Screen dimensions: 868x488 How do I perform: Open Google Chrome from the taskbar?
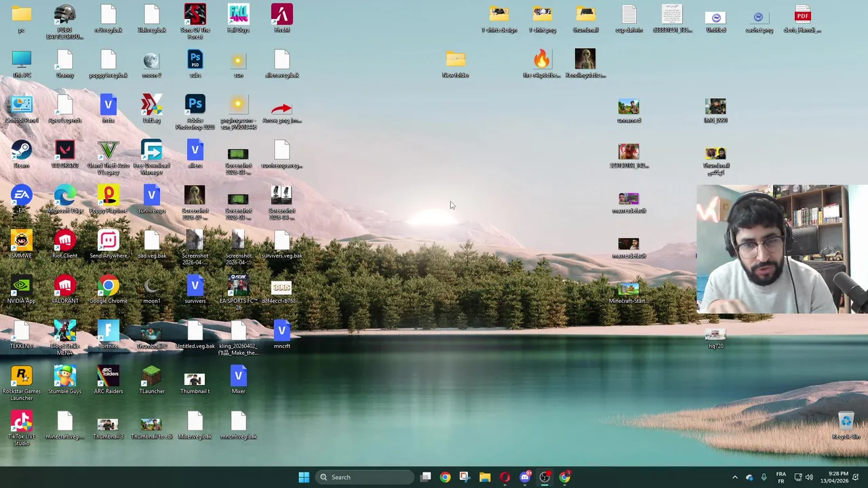point(445,477)
